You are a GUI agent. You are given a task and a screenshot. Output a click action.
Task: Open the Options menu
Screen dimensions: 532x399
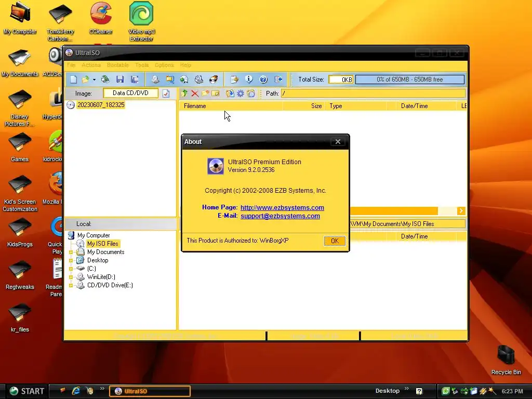click(x=164, y=65)
